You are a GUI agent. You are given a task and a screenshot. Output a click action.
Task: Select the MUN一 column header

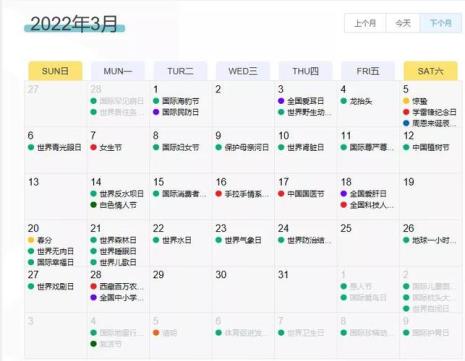pyautogui.click(x=118, y=71)
